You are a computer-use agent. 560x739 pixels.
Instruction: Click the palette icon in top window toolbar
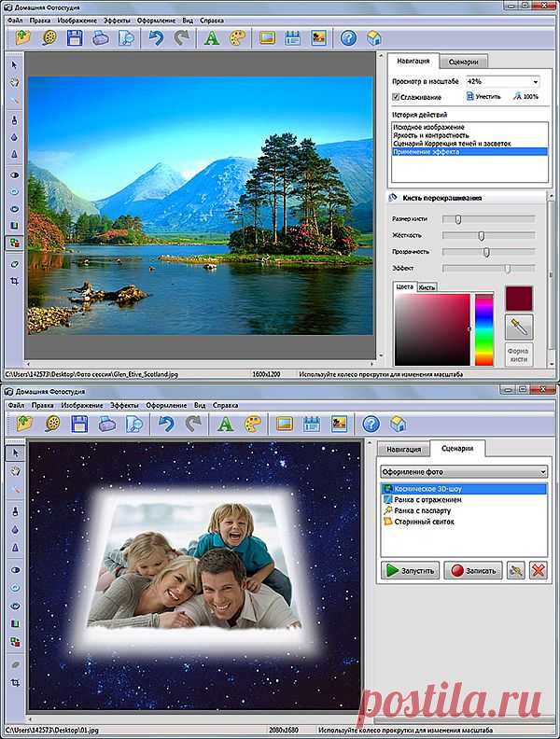pos(238,37)
